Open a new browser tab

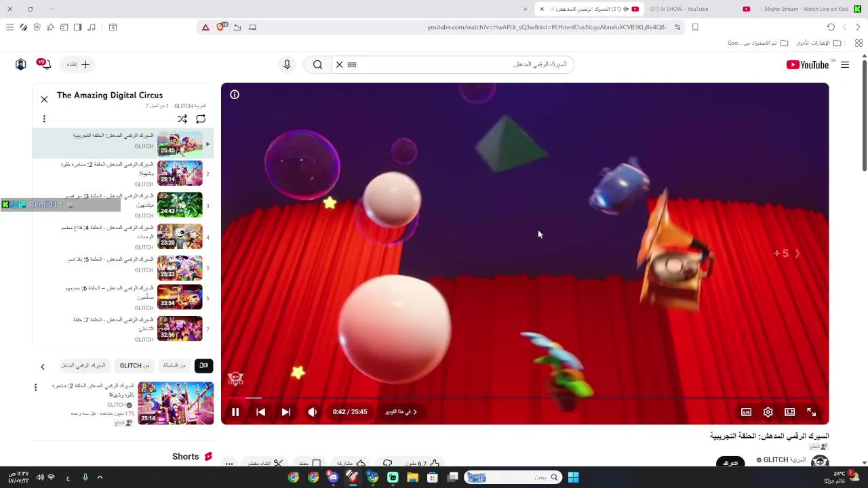click(x=525, y=9)
